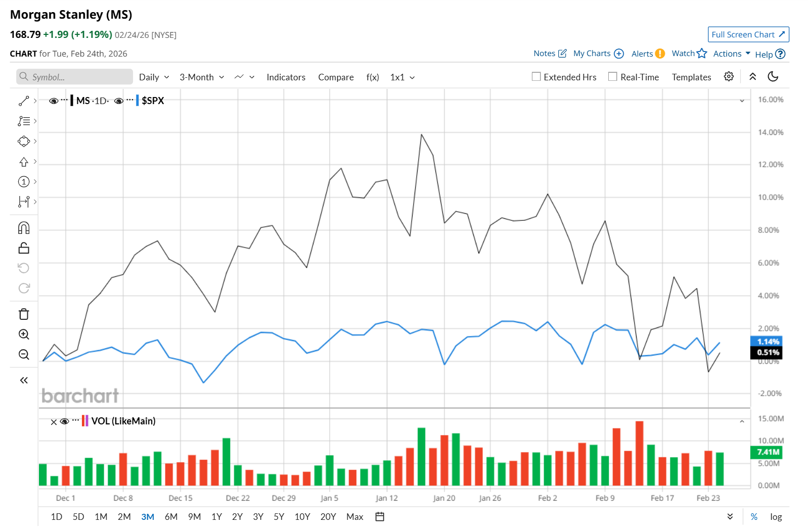Toggle percent scale mode
Screen dimensions: 808x532
click(754, 516)
